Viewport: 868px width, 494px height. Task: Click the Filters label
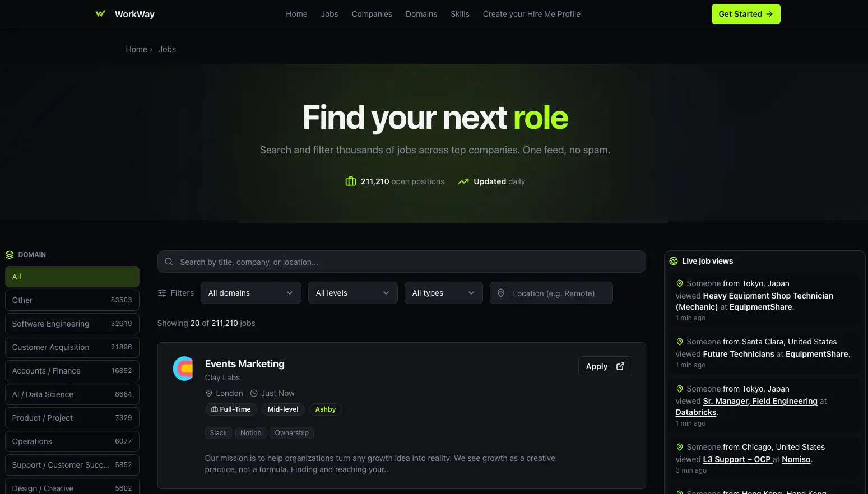point(182,293)
